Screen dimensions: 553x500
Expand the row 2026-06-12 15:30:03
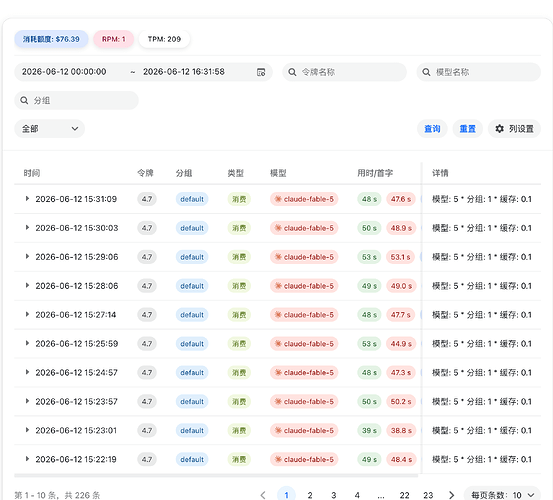click(x=27, y=227)
